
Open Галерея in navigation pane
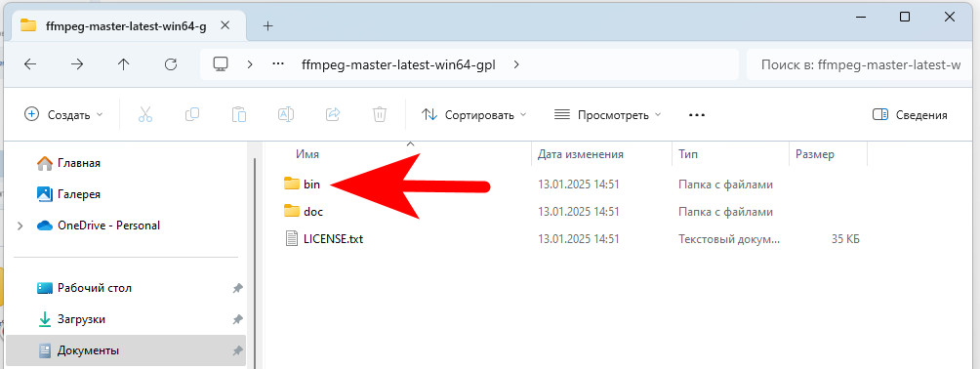tap(79, 194)
